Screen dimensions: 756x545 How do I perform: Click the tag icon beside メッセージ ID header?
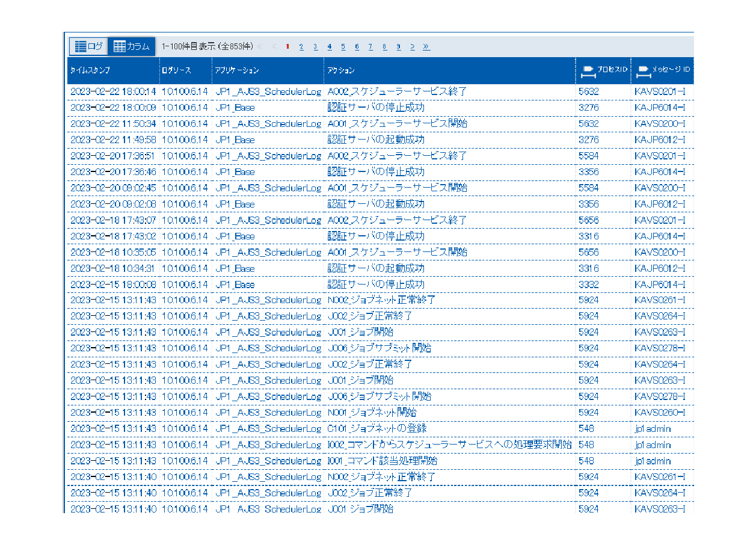tap(644, 70)
